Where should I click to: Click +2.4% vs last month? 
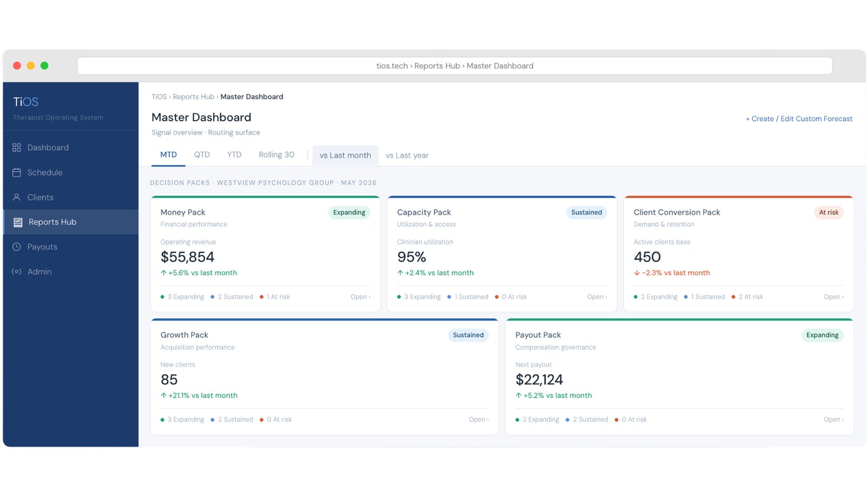click(x=435, y=273)
